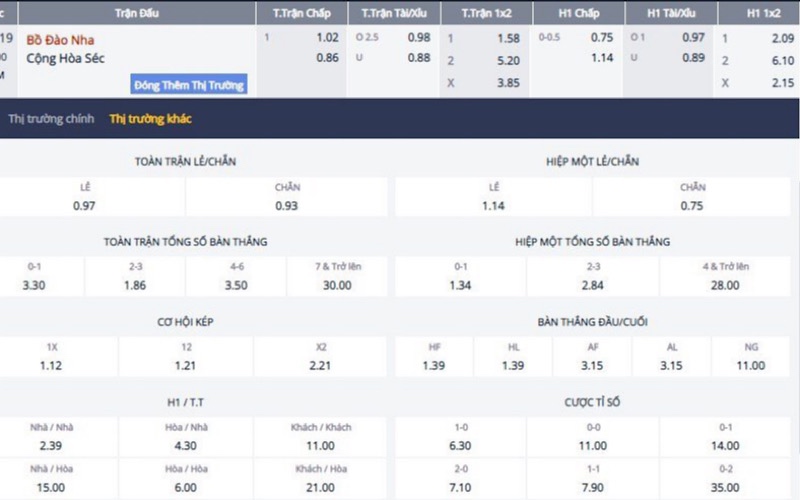This screenshot has width=800, height=500.
Task: Choose Cơ Hội Kép X2 odds 2.21
Action: [x=321, y=365]
